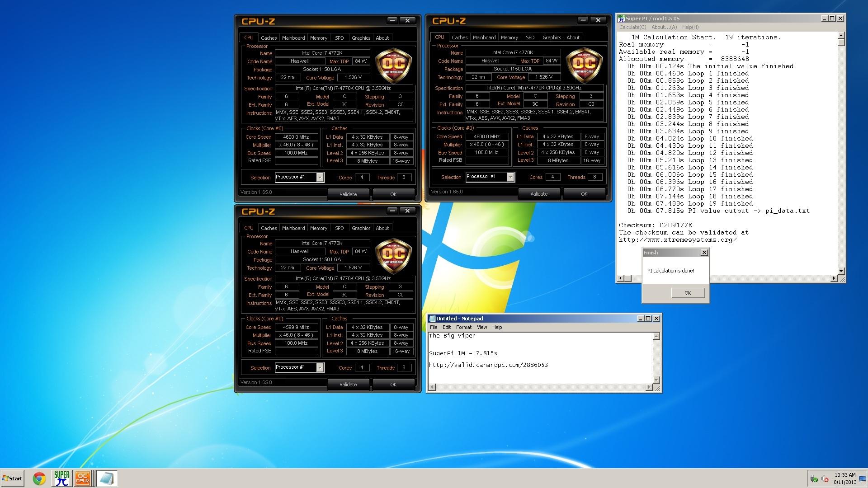Click the CPU-Z OC taskbar icon
The image size is (868, 488).
coord(83,479)
